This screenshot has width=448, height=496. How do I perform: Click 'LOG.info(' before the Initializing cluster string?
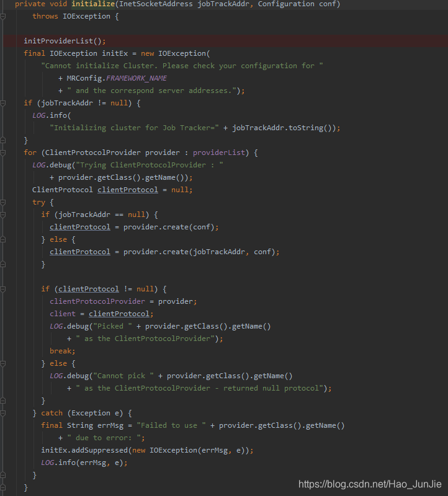coord(52,115)
